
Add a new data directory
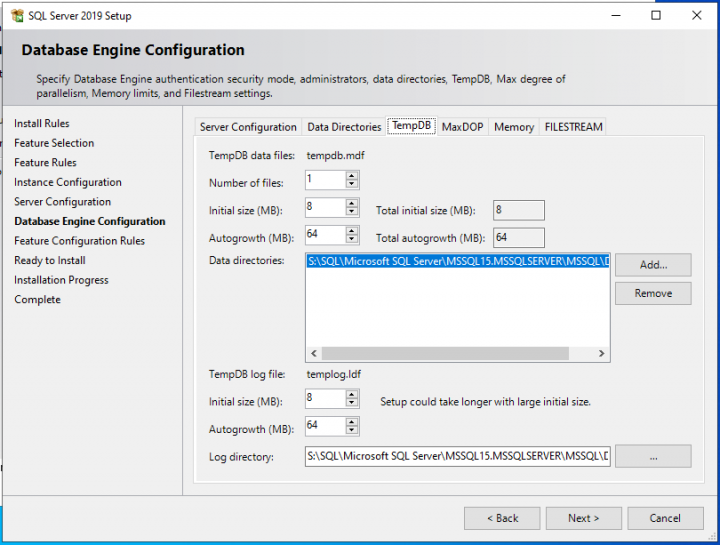[x=653, y=265]
